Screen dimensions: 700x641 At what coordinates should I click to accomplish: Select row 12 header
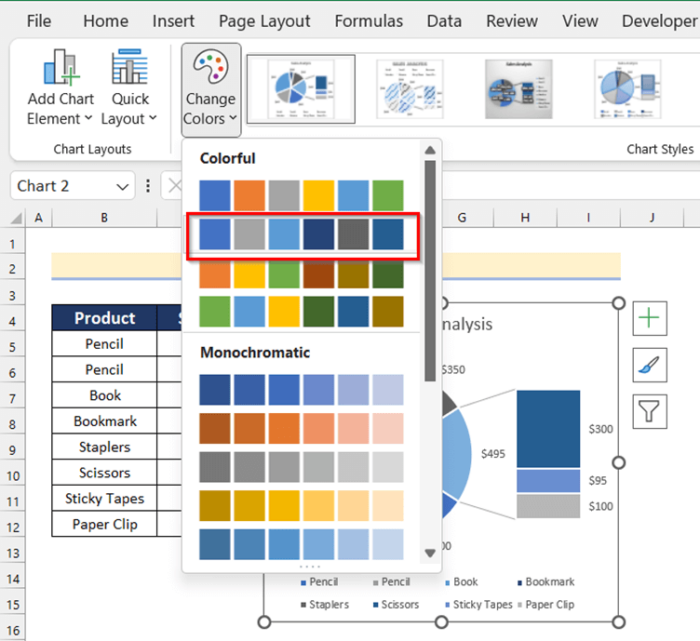pyautogui.click(x=12, y=528)
